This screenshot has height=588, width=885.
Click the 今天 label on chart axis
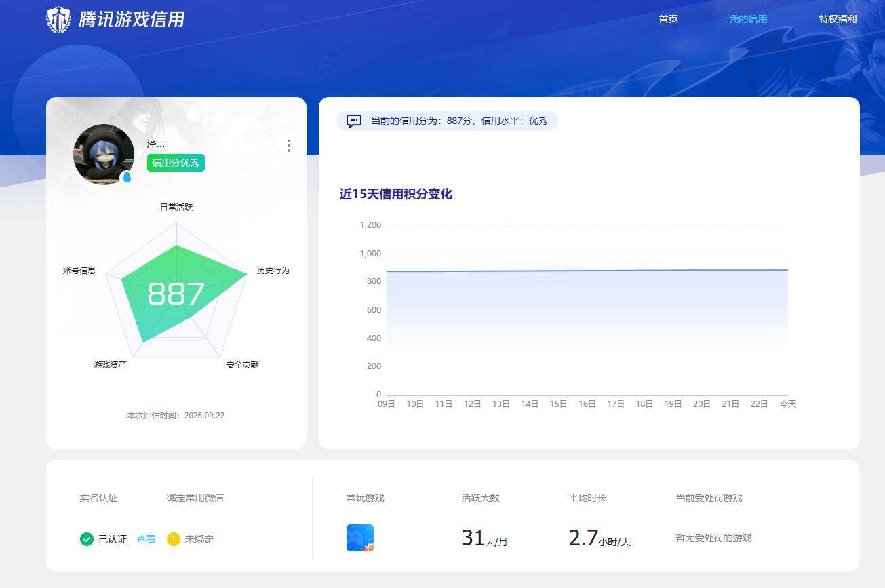[787, 404]
